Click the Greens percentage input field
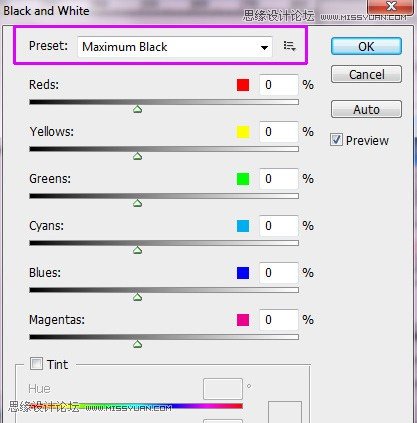The image size is (417, 423). click(x=279, y=179)
